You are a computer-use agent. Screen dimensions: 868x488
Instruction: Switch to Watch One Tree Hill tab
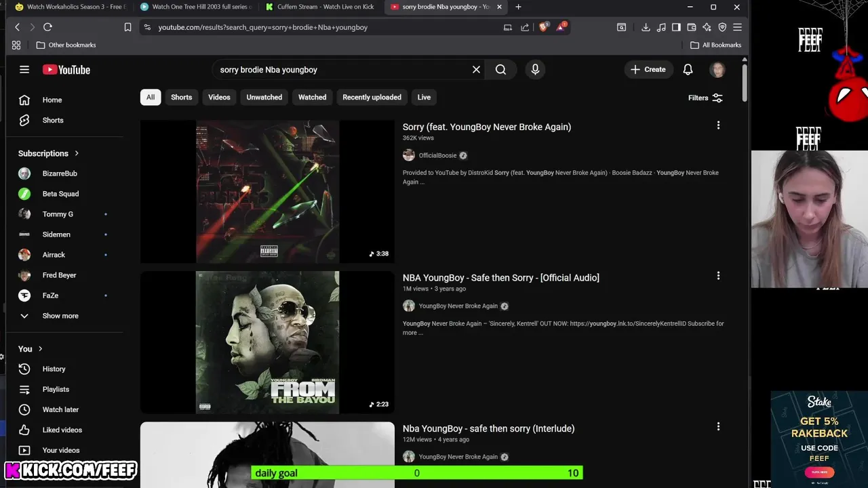(x=195, y=7)
